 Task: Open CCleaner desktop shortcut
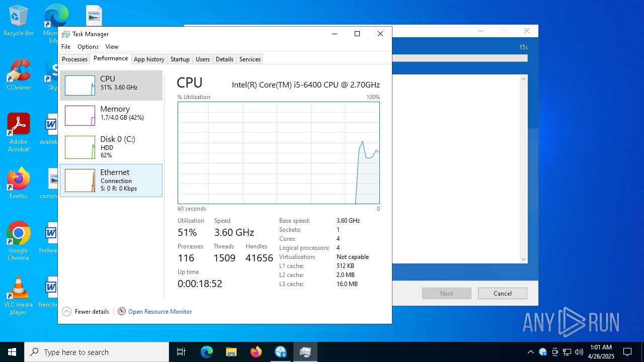click(18, 75)
